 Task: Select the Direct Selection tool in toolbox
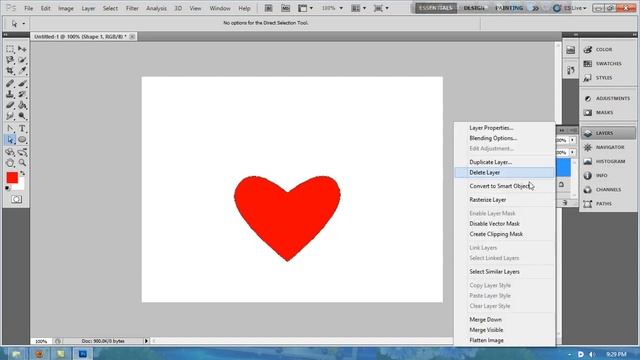pyautogui.click(x=10, y=140)
